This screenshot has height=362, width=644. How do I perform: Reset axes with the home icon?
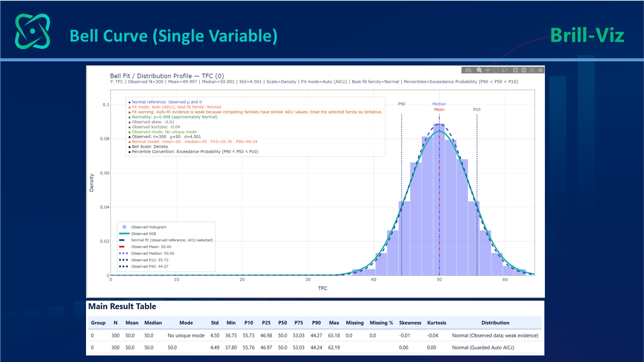tap(540, 70)
